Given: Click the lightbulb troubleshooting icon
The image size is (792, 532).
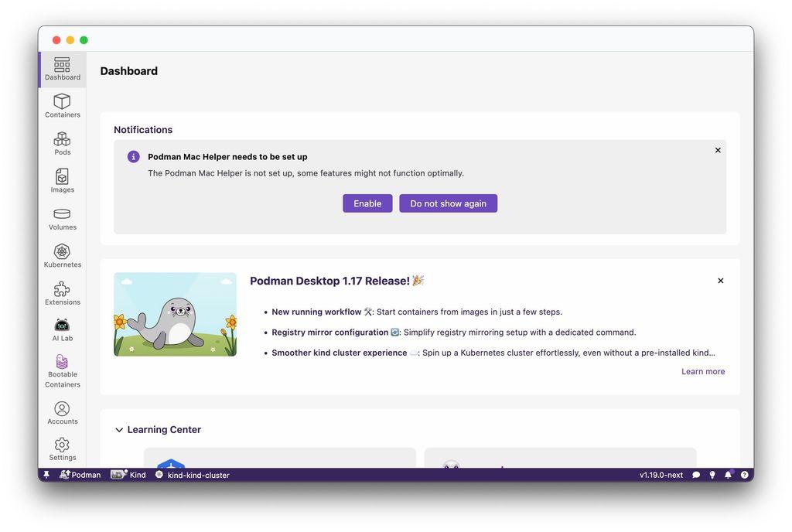Looking at the screenshot, I should (712, 475).
